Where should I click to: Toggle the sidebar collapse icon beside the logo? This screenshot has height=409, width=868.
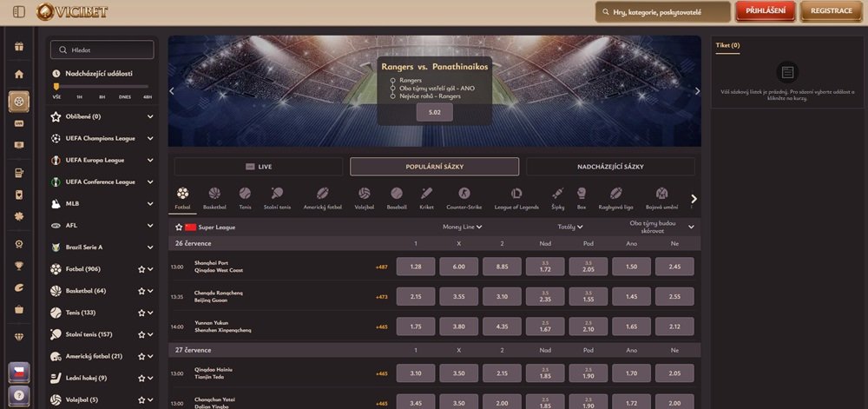pos(19,11)
